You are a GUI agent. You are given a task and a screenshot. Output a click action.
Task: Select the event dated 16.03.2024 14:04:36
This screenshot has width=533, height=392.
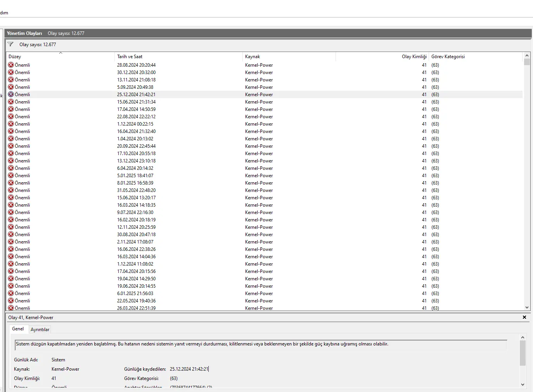coord(264,256)
